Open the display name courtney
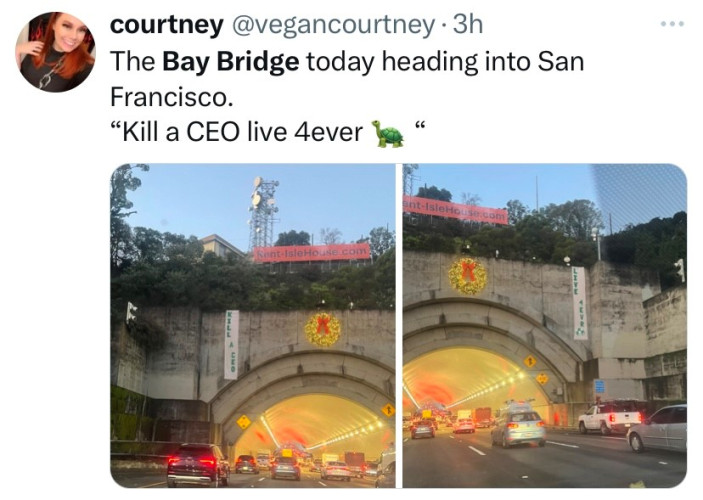Viewport: 703px width, 500px height. tap(166, 25)
